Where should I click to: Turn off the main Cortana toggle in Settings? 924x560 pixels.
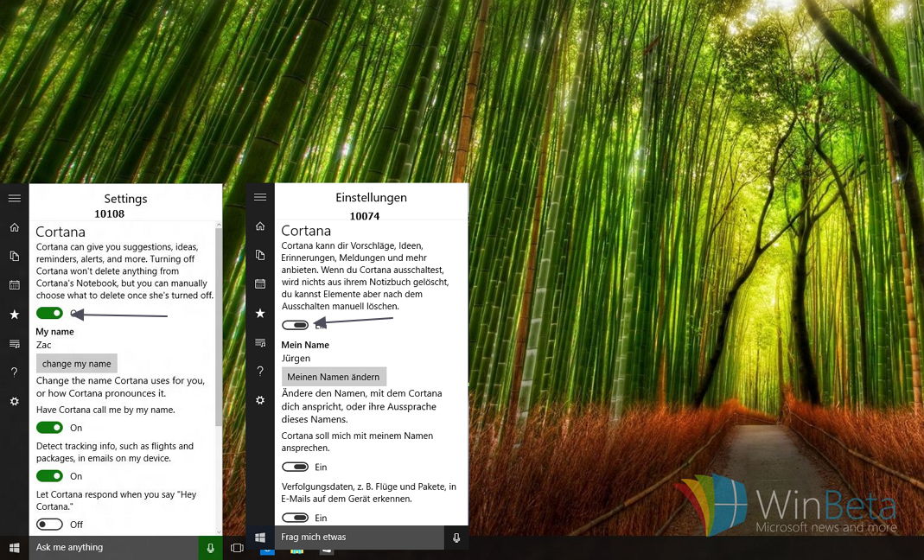click(49, 313)
